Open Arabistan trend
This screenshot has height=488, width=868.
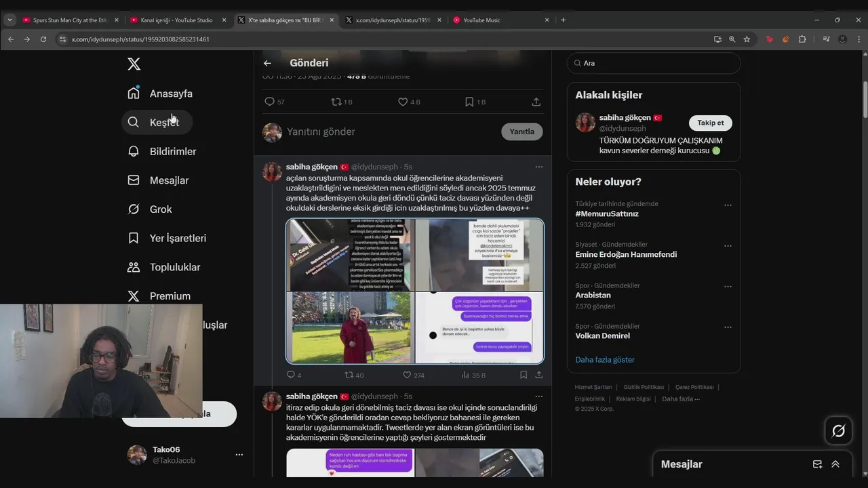pos(593,295)
